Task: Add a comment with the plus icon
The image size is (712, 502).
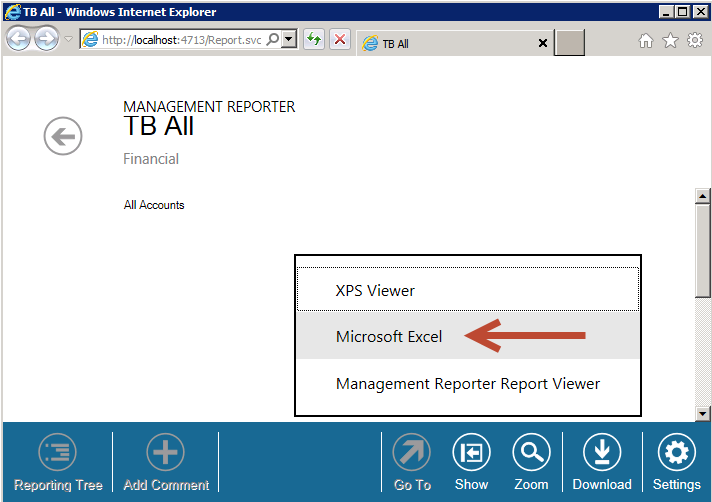Action: click(165, 452)
